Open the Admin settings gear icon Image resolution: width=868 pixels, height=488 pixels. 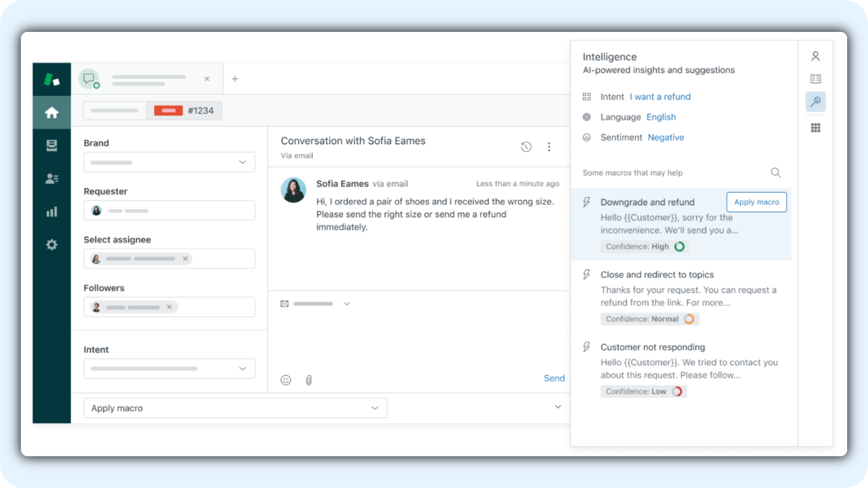click(51, 244)
